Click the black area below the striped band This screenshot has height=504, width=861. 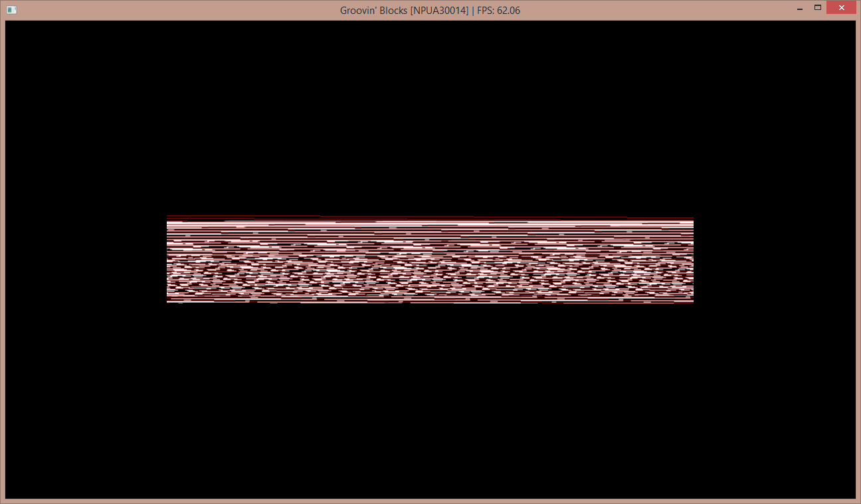point(430,398)
